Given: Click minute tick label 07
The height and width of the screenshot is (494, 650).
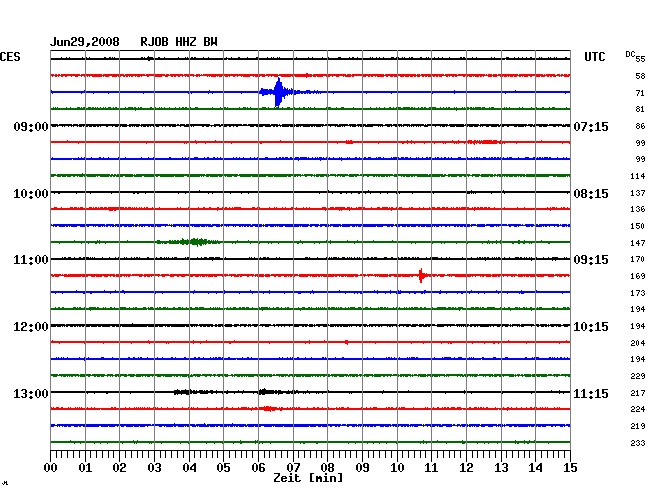Looking at the screenshot, I should (x=293, y=467).
